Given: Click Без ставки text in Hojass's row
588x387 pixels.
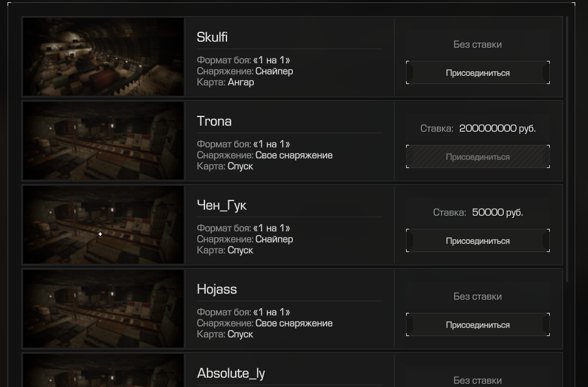Looking at the screenshot, I should [x=477, y=297].
